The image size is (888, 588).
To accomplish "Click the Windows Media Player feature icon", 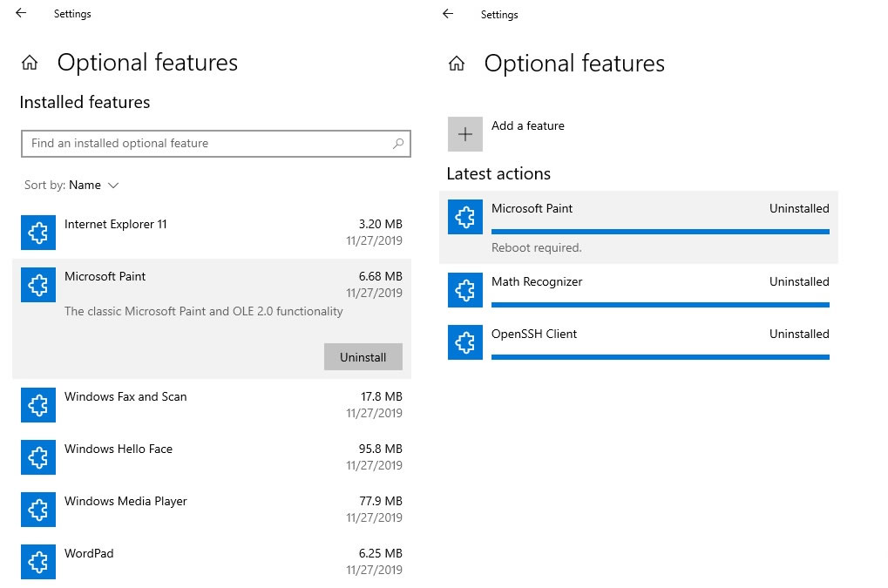I will pyautogui.click(x=38, y=510).
